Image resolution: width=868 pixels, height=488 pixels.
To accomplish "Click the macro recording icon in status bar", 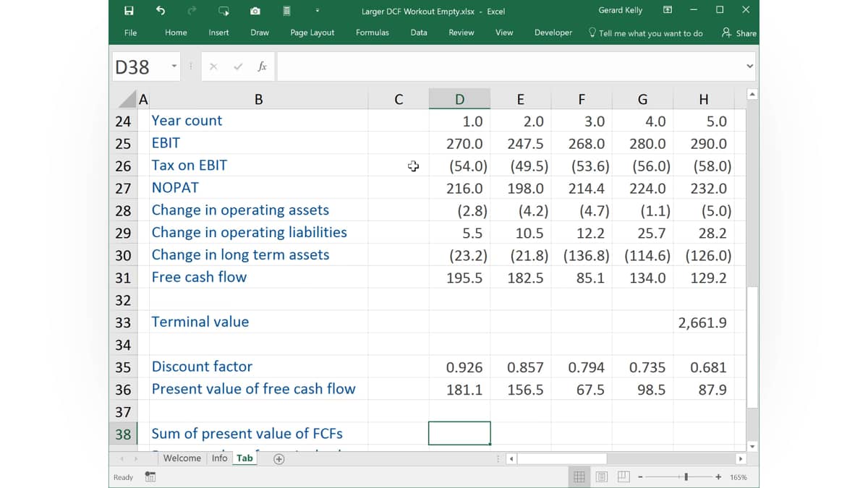I will tap(150, 476).
